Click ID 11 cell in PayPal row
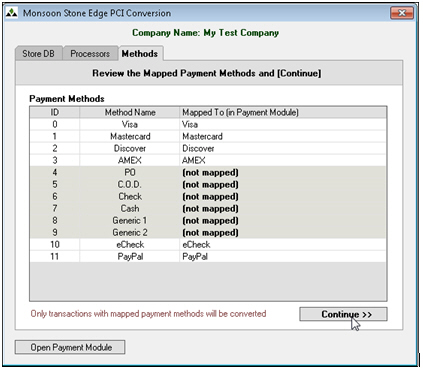The image size is (423, 370). 55,256
